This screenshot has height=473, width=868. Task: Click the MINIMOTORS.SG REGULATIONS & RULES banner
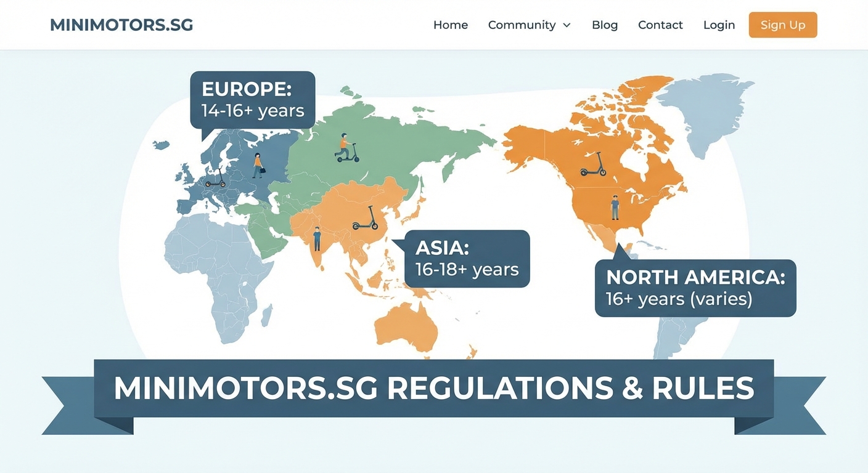434,389
